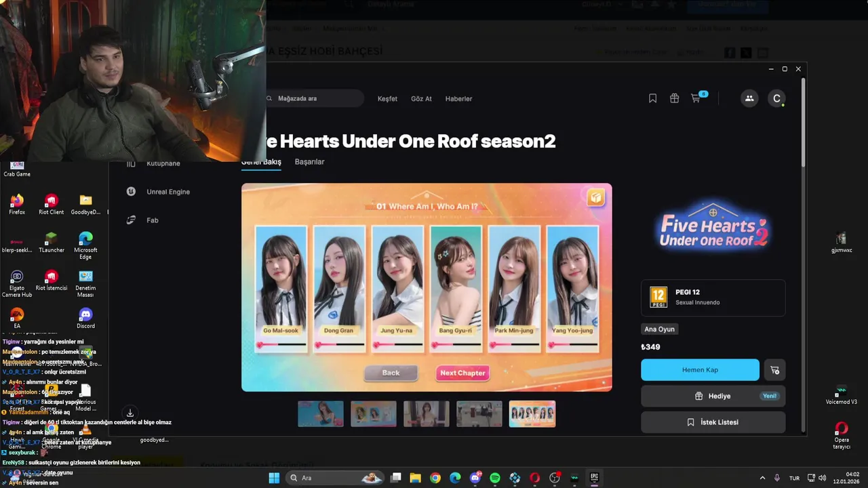This screenshot has height=488, width=868.
Task: Click the box icon on the screenshot corner
Action: coord(596,197)
